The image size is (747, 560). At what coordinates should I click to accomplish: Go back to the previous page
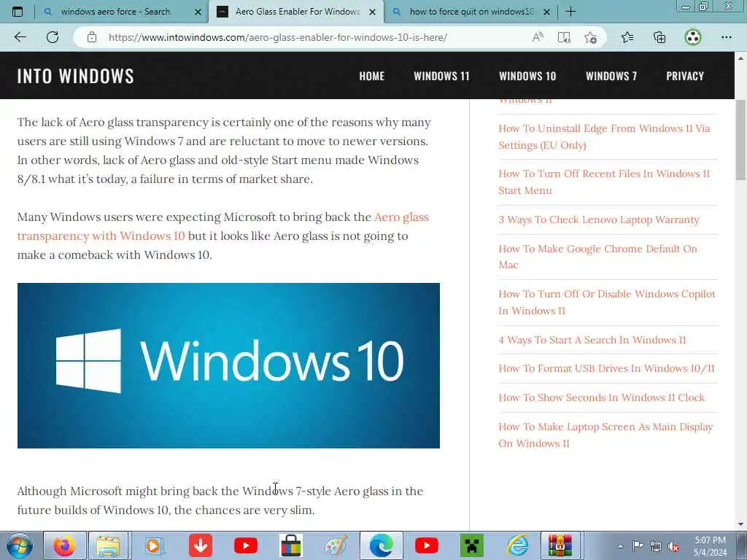coord(20,37)
